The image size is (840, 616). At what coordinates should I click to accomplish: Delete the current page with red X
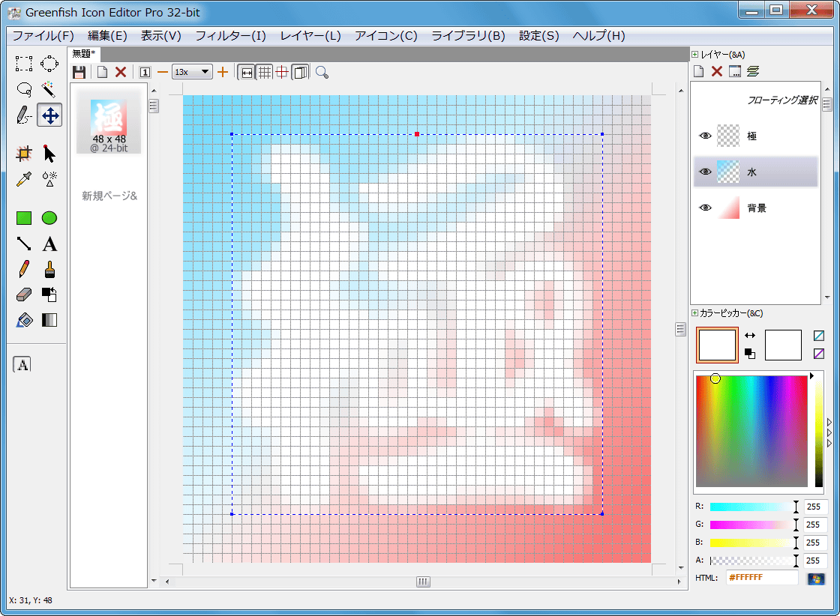pyautogui.click(x=121, y=72)
